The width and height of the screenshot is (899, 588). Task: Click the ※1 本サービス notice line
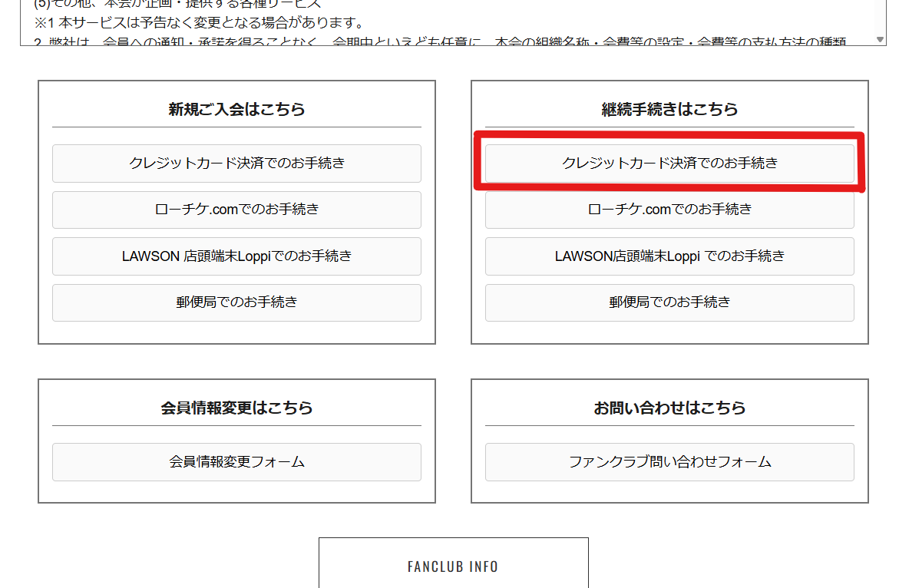point(200,23)
